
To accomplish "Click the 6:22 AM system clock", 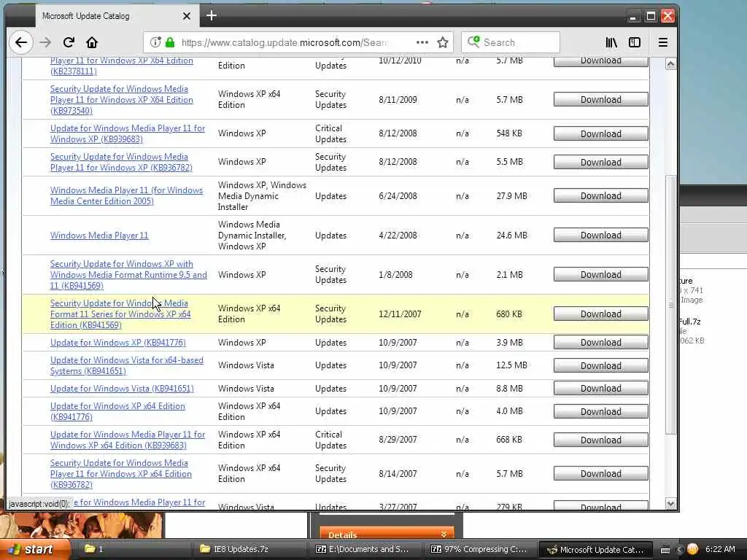I will 720,549.
